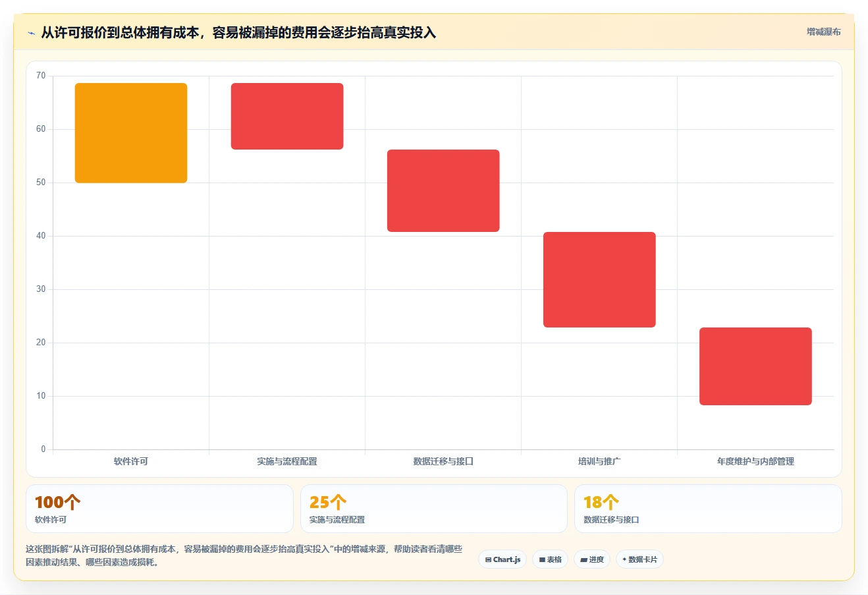Click the y-axis value 50
The height and width of the screenshot is (595, 868).
(41, 183)
